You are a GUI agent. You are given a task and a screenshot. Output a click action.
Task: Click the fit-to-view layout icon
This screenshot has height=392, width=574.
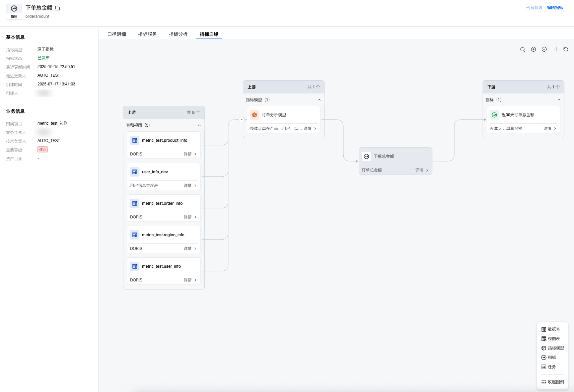(x=555, y=50)
